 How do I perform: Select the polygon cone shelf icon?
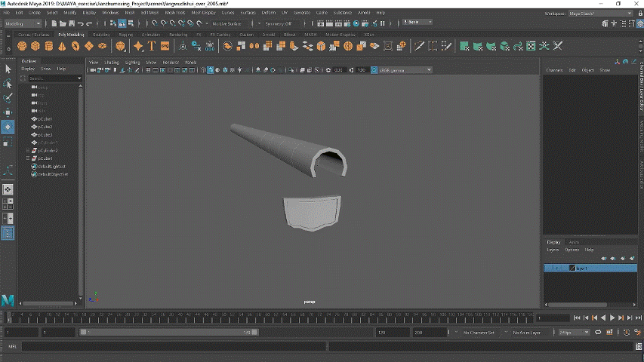coord(62,46)
